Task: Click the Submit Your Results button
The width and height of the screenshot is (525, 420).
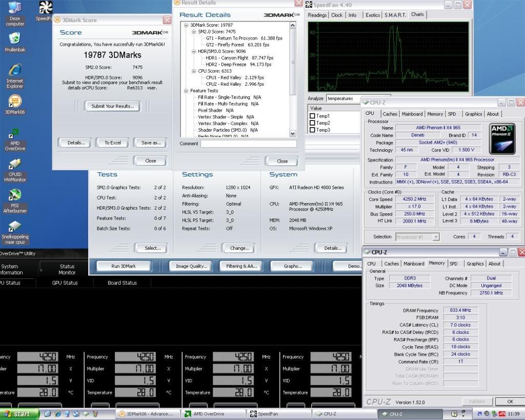Action: pos(113,106)
